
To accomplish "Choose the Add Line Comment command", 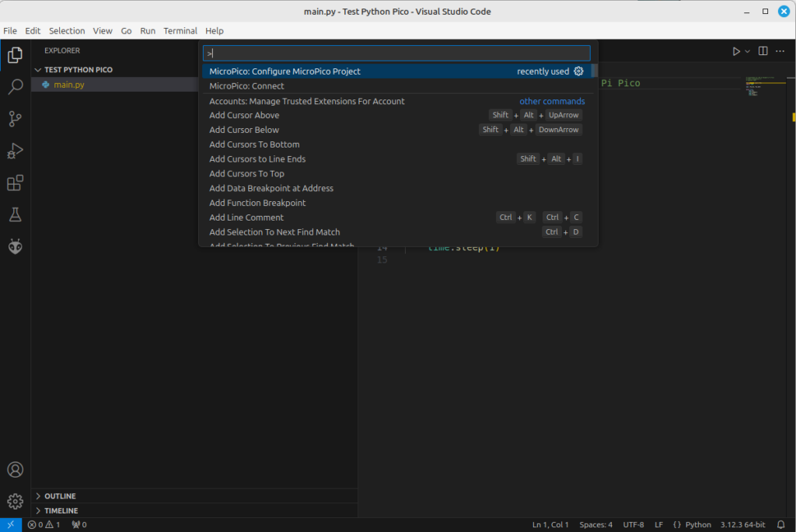I will tap(397, 217).
